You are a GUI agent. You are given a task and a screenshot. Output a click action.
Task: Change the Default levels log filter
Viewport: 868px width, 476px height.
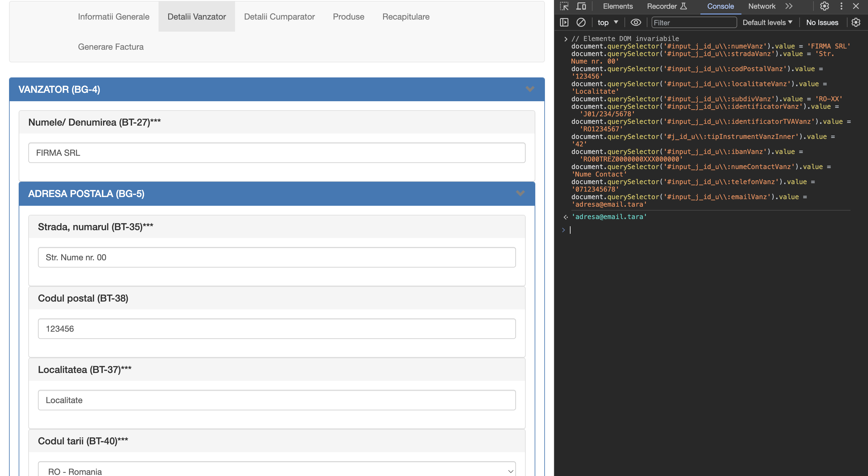click(767, 22)
